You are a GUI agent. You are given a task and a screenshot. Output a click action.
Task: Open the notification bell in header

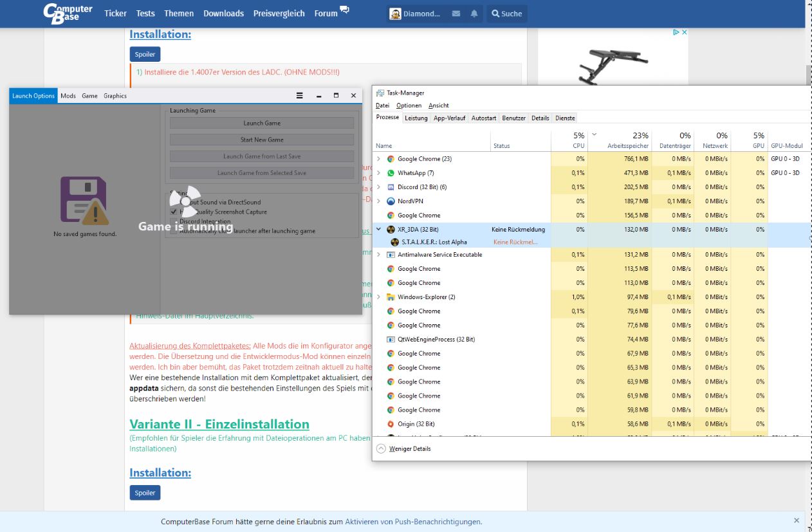pyautogui.click(x=474, y=14)
